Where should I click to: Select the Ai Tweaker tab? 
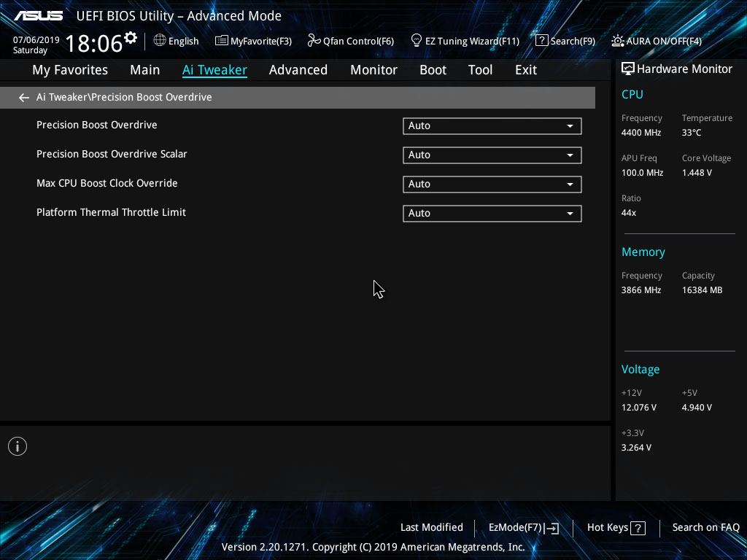click(215, 70)
